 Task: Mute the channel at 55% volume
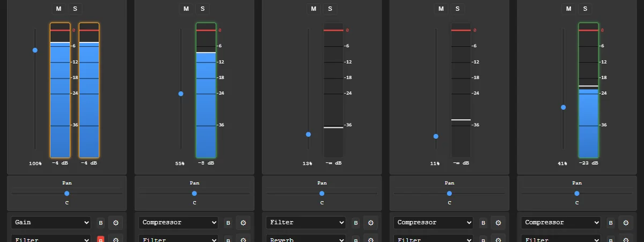pyautogui.click(x=186, y=9)
